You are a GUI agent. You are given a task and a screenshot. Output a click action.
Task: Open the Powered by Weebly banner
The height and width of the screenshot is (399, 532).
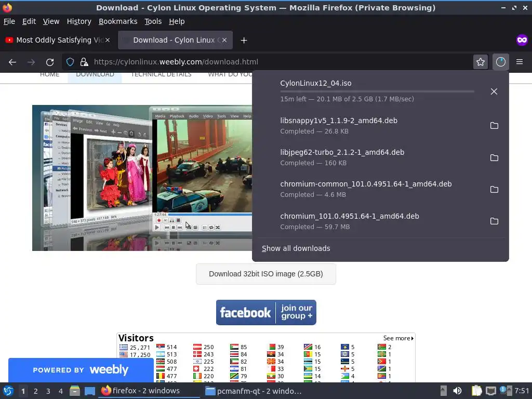[81, 370]
